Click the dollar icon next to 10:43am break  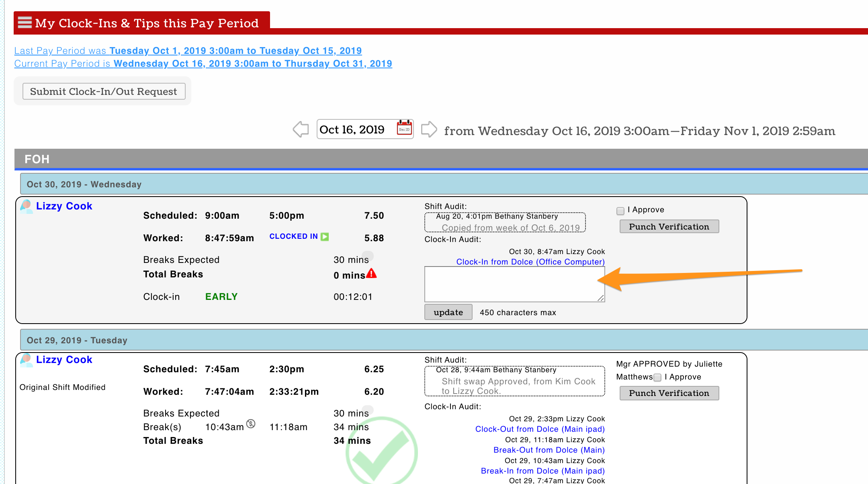coord(251,424)
